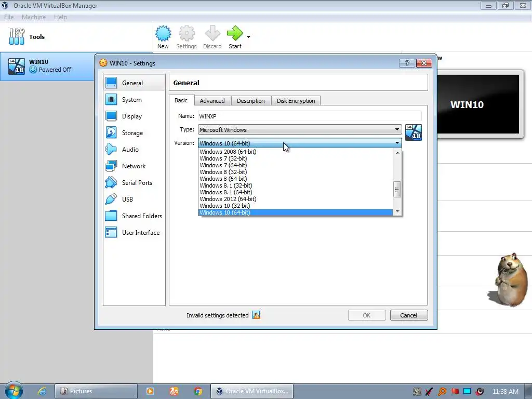Open the Network settings category
532x399 pixels.
134,166
